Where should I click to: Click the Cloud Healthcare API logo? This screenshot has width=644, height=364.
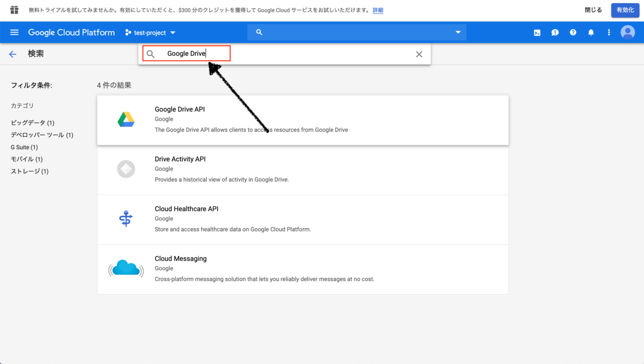coord(126,219)
